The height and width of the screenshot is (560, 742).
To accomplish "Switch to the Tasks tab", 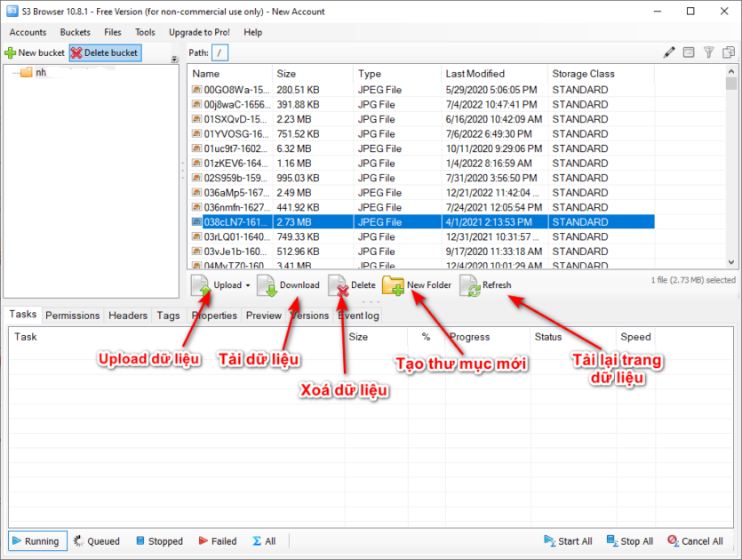I will [x=23, y=315].
